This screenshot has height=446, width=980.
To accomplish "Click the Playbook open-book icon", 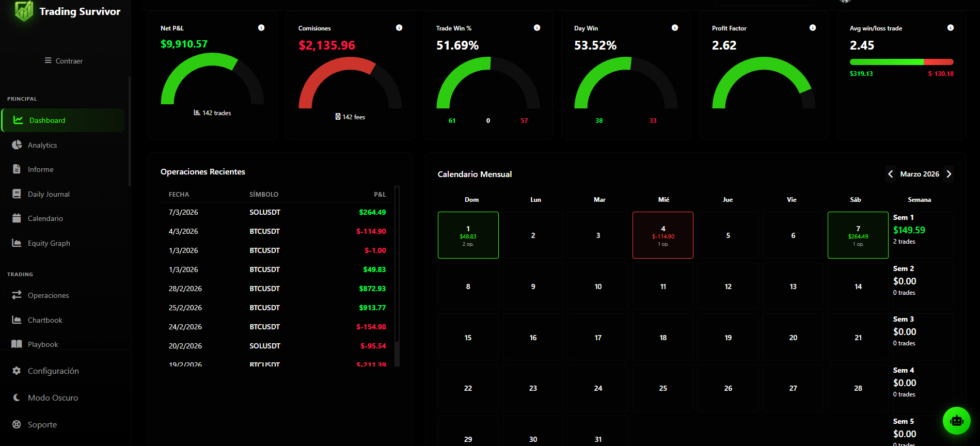I will coord(17,344).
